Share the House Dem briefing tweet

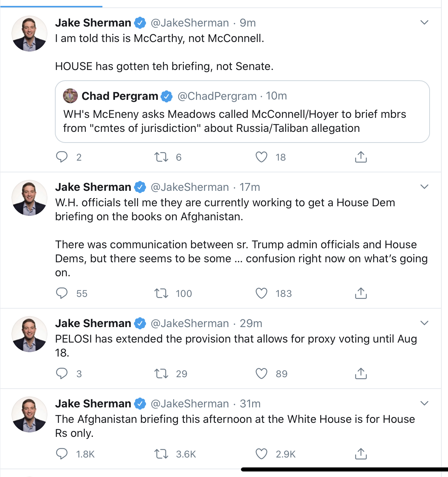(361, 294)
